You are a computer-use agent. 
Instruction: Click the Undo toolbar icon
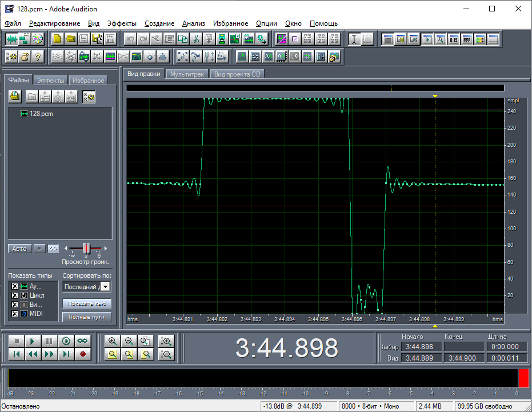coord(131,39)
